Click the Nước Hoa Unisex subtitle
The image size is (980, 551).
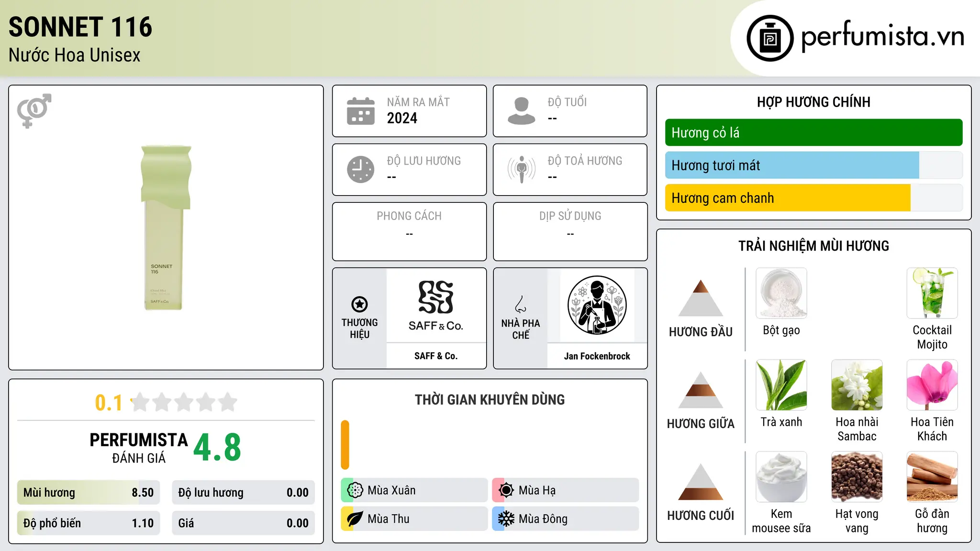75,55
